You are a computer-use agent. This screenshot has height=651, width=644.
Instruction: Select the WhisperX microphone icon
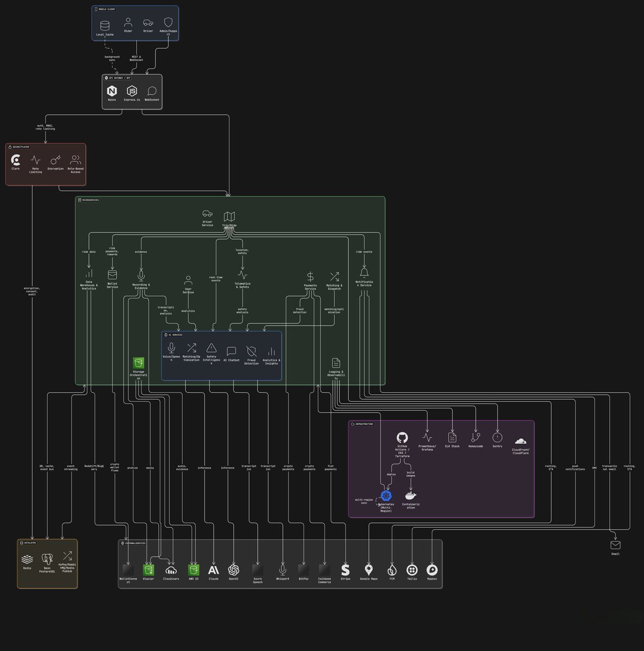283,570
